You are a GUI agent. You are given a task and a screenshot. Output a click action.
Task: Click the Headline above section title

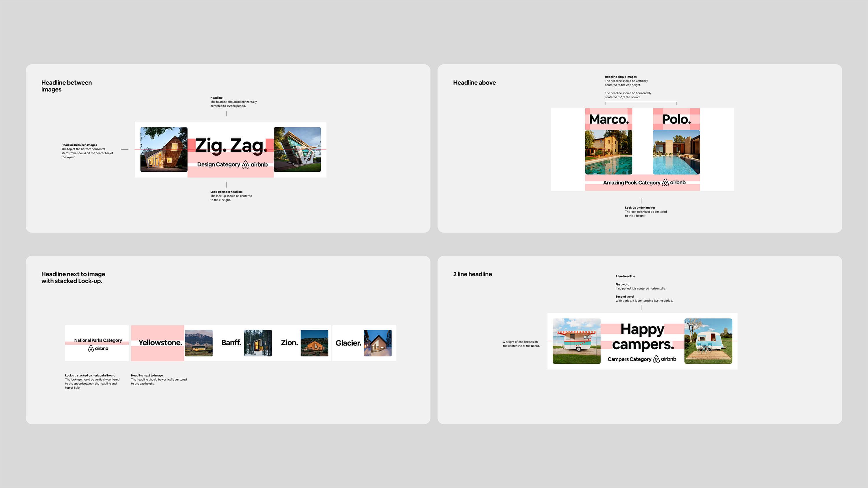[474, 82]
